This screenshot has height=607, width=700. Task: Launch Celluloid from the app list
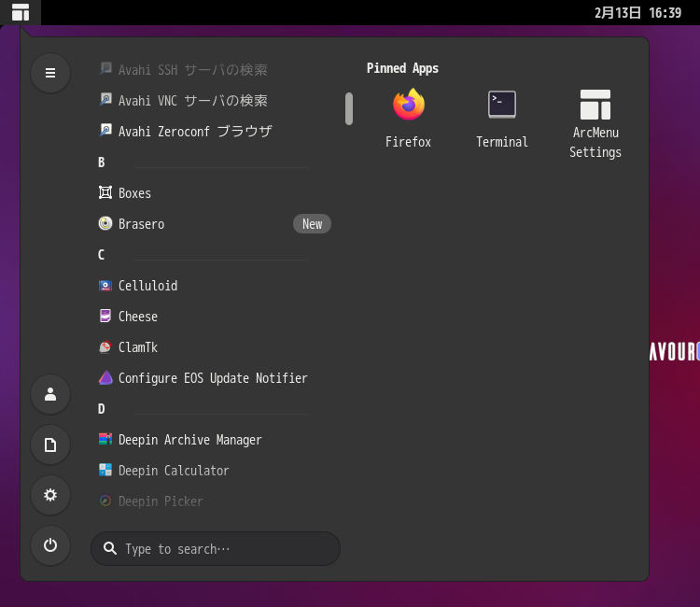coord(215,286)
